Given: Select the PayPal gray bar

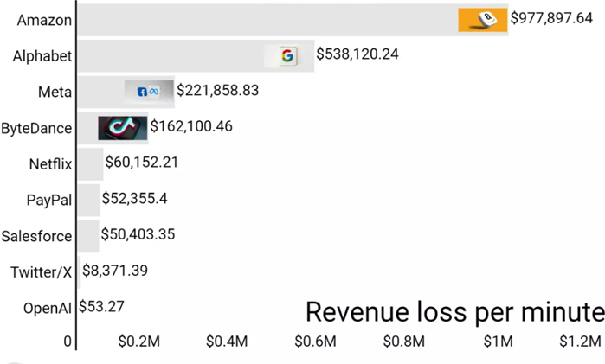Looking at the screenshot, I should pos(88,199).
